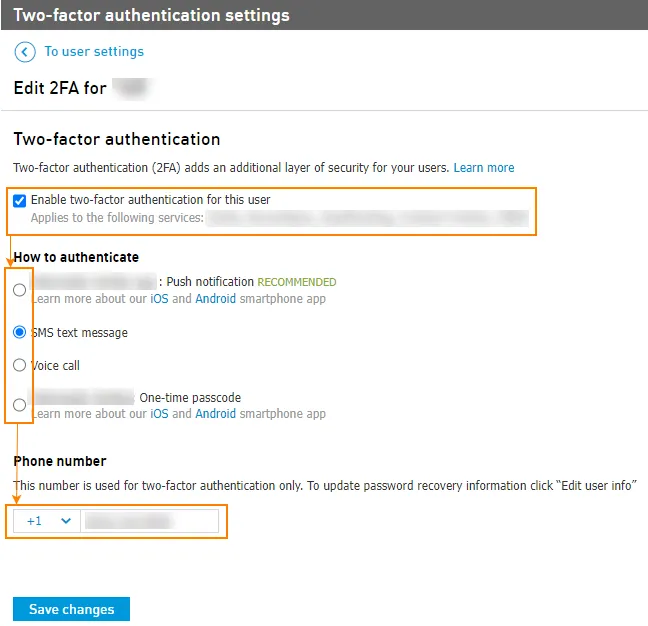Open the +1 country code dropdown
The width and height of the screenshot is (648, 626).
[47, 521]
